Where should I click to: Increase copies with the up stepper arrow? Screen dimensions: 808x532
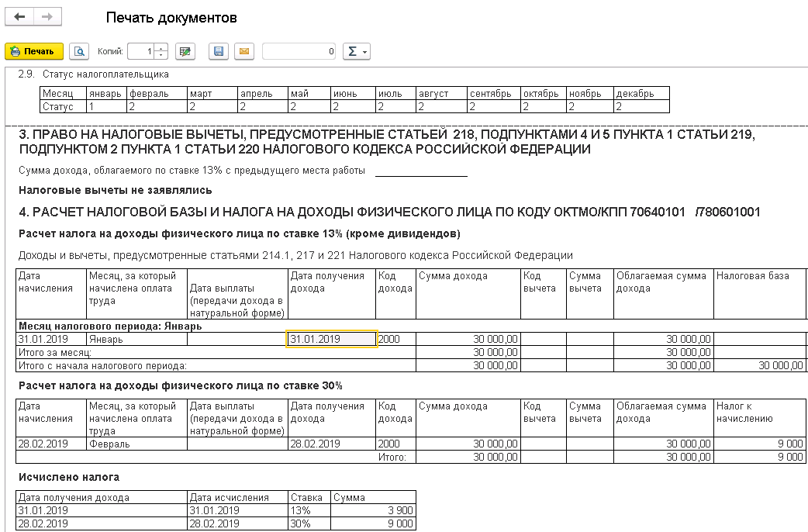coord(162,47)
